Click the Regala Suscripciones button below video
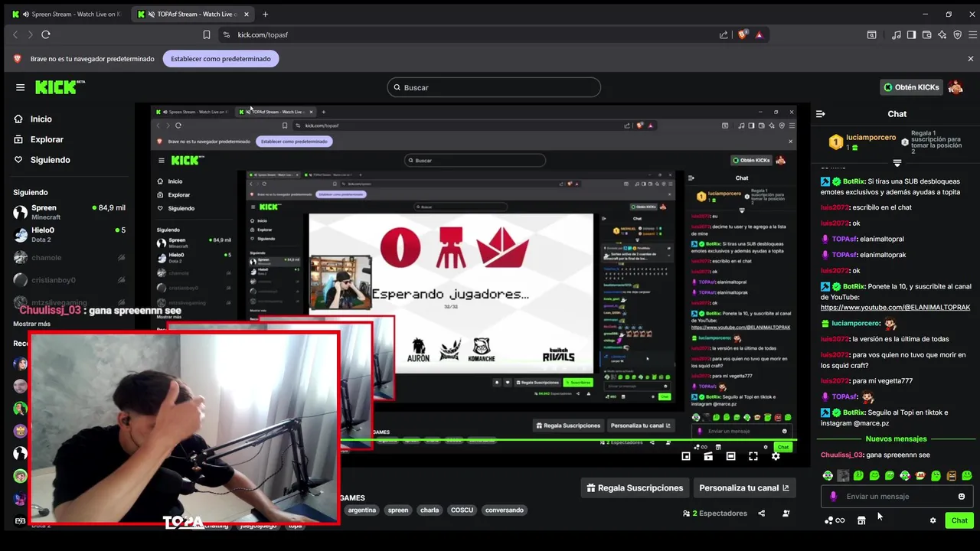The width and height of the screenshot is (980, 551). point(635,488)
